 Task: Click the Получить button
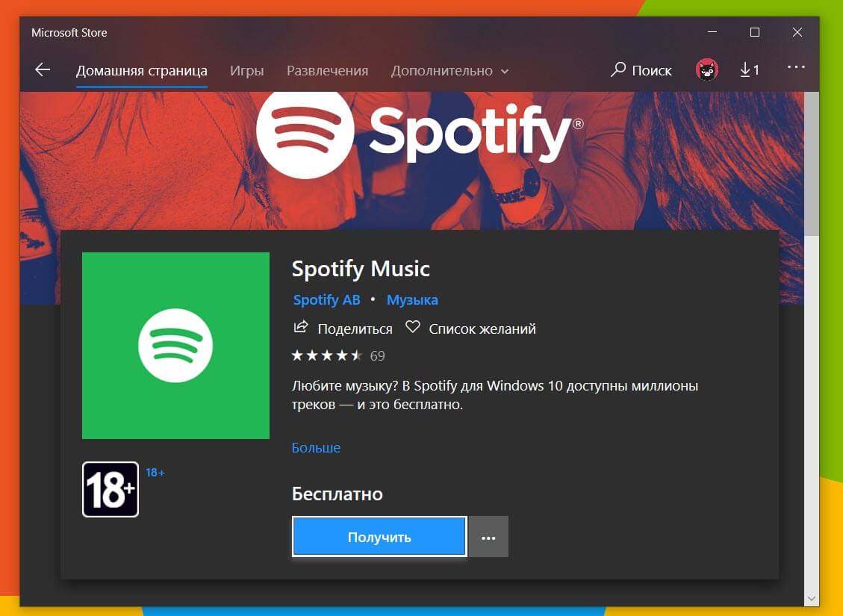tap(379, 537)
